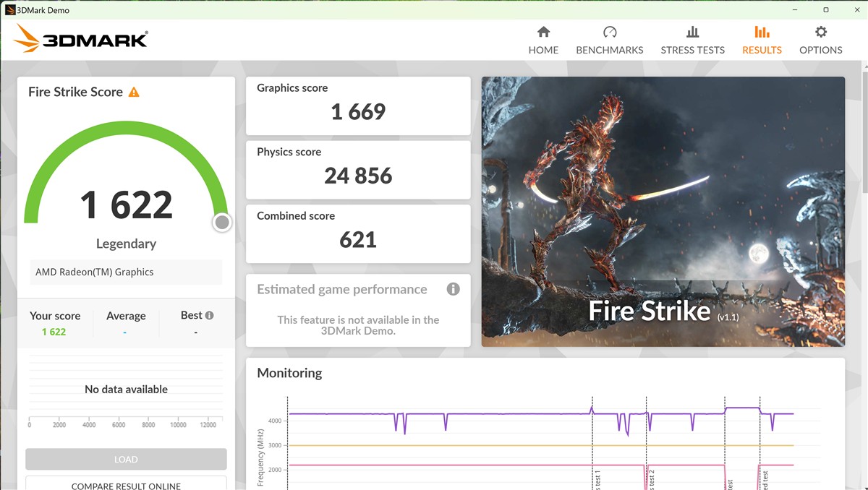Click the AMD Radeon(TM) Graphics field
The width and height of the screenshot is (868, 490).
[x=126, y=272]
